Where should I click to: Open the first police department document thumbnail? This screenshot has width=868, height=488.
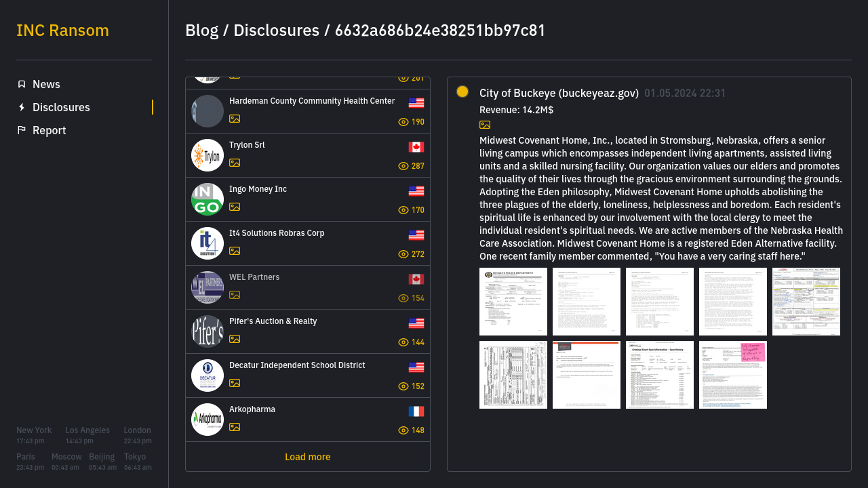point(513,301)
